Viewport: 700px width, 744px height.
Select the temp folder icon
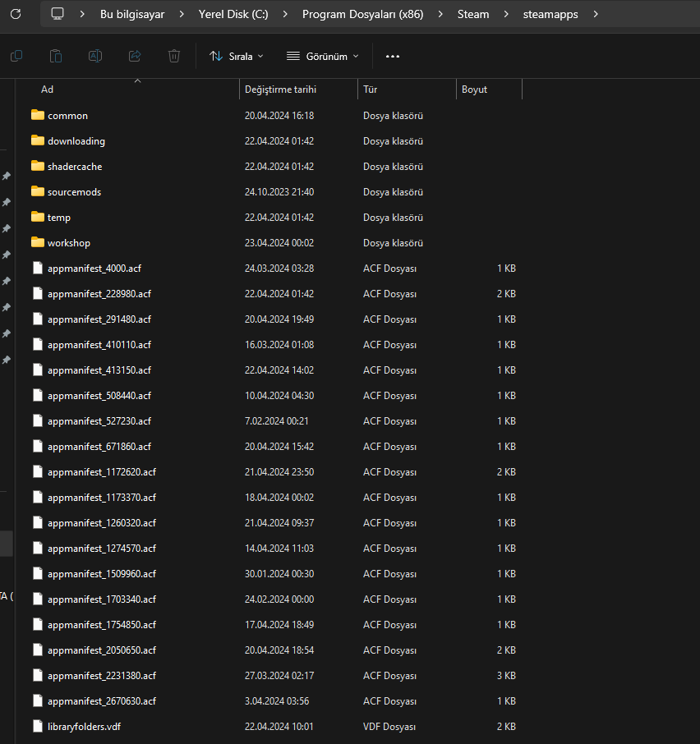(38, 217)
